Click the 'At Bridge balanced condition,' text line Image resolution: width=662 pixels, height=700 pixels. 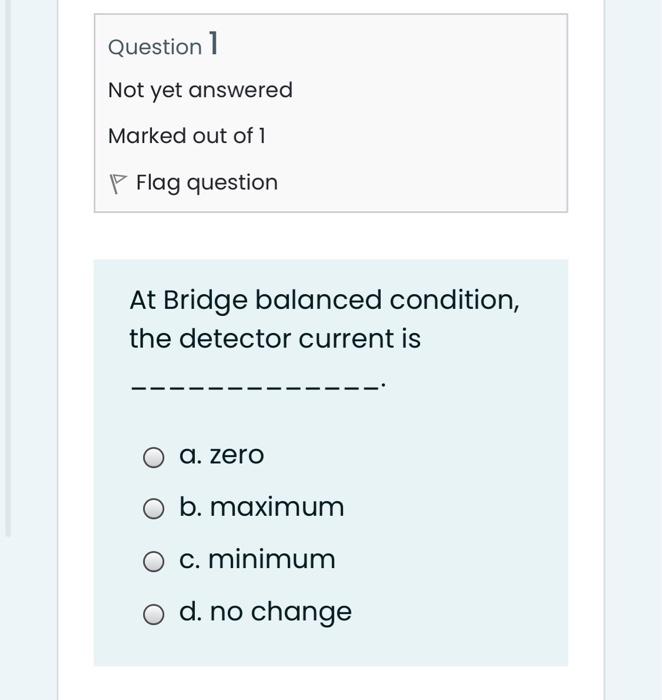point(324,300)
